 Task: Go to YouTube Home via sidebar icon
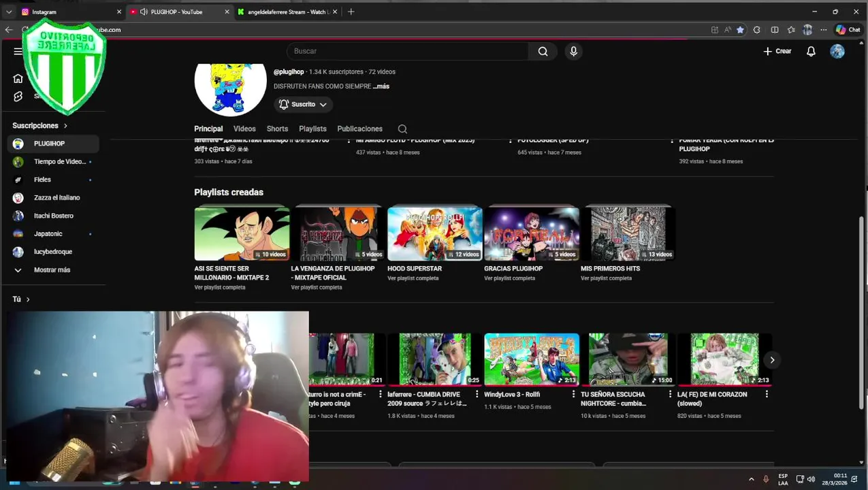click(18, 78)
